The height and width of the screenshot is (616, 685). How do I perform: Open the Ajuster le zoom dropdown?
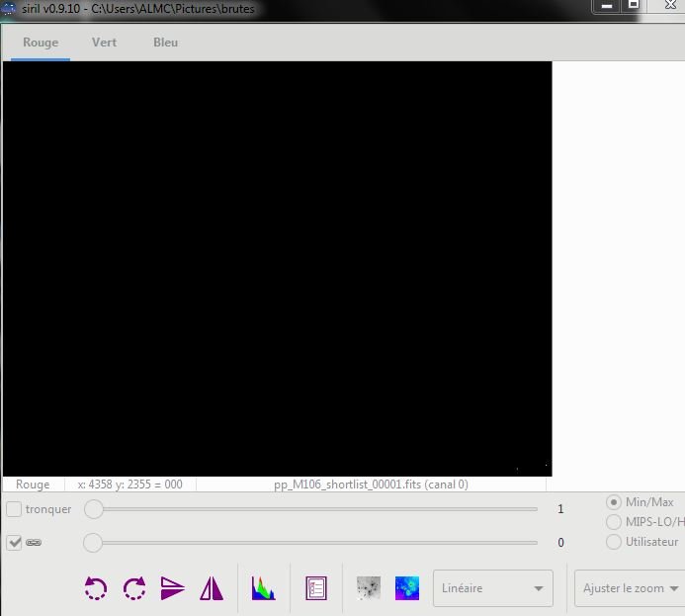click(630, 588)
